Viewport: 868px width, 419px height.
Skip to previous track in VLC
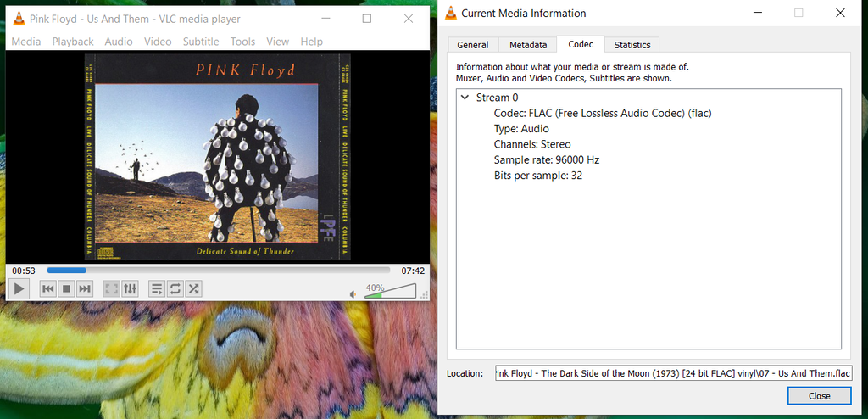click(x=48, y=288)
